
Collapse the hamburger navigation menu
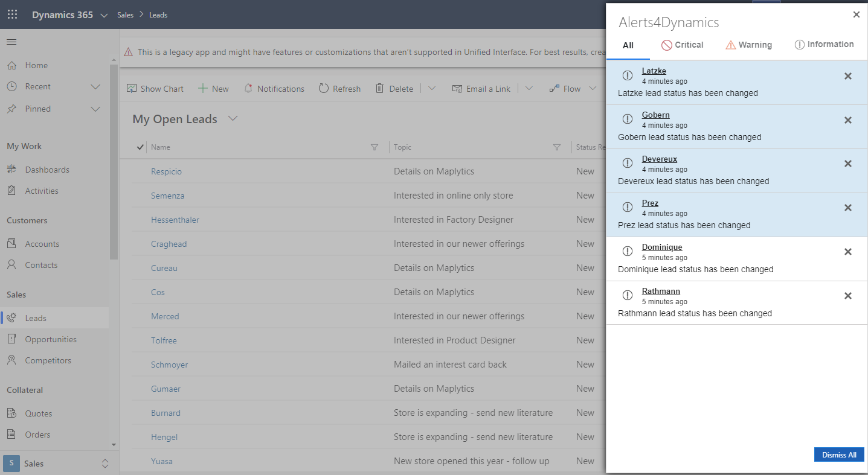(11, 42)
